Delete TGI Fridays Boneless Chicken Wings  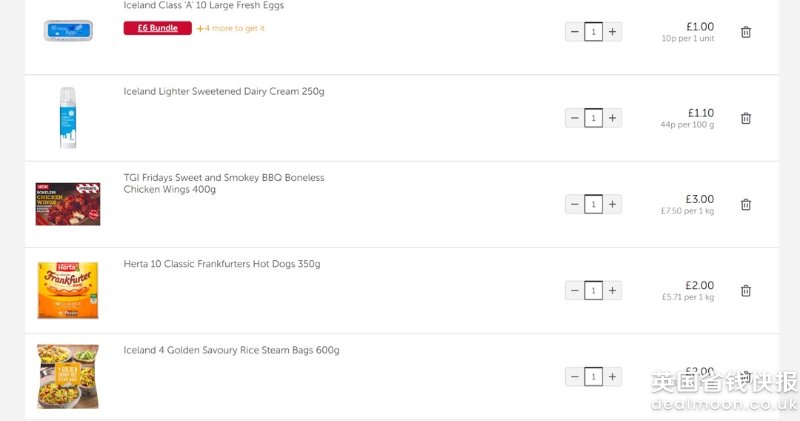click(x=745, y=205)
